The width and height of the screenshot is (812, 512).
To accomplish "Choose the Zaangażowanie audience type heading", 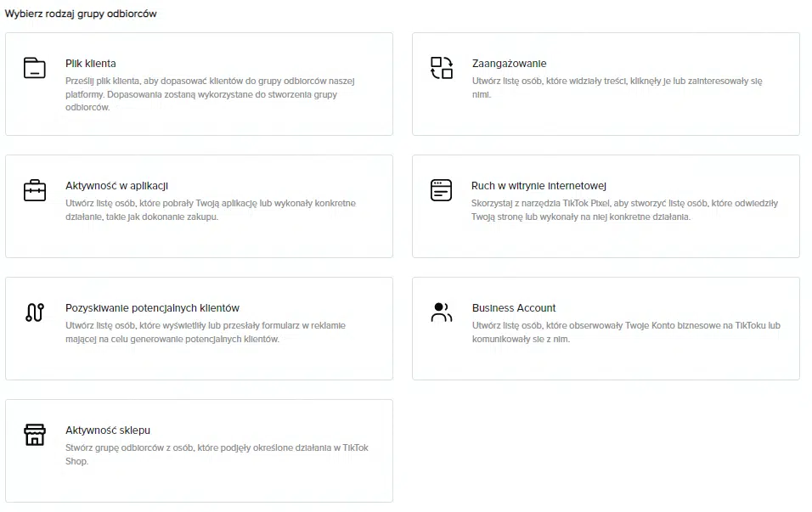I will click(509, 64).
